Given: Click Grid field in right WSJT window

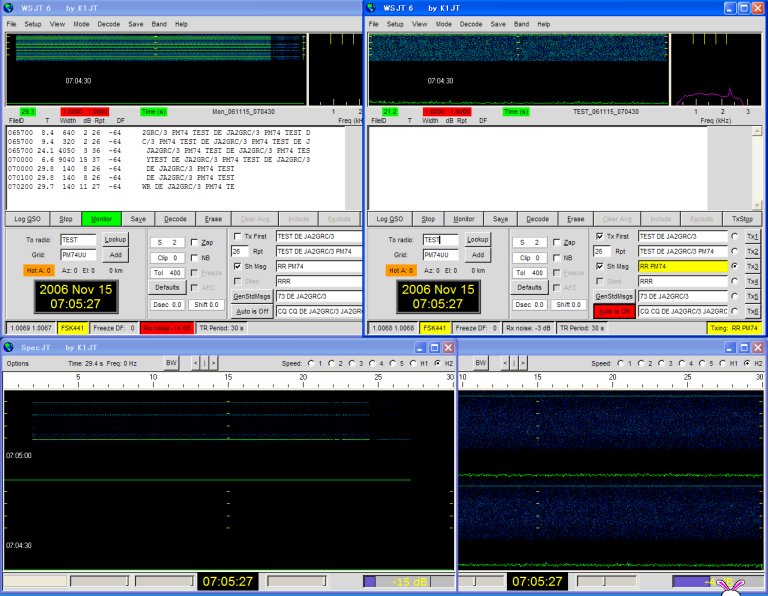Looking at the screenshot, I should pyautogui.click(x=440, y=255).
